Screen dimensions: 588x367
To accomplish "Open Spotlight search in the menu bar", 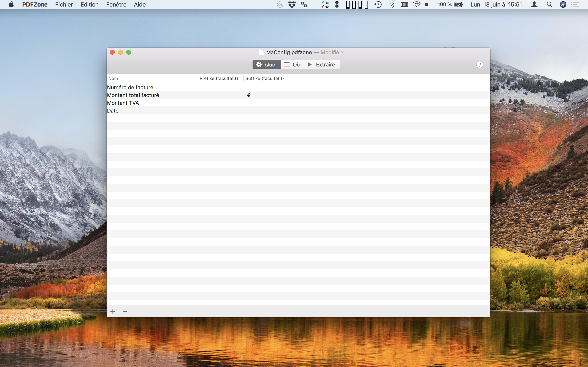I will pos(549,5).
